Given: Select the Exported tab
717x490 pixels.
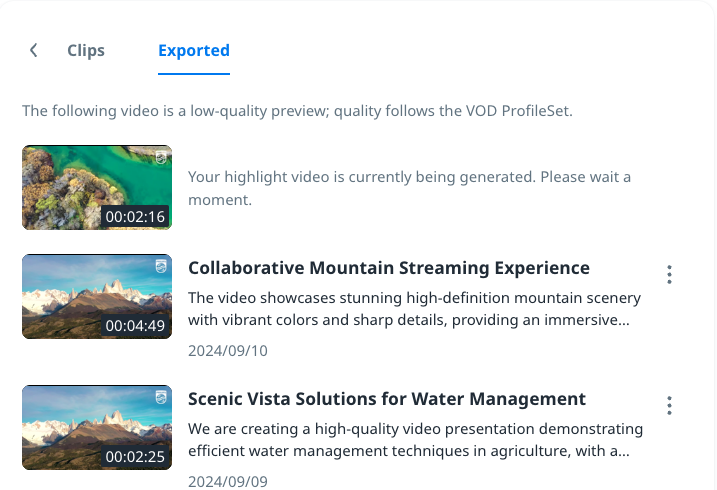Looking at the screenshot, I should 194,50.
